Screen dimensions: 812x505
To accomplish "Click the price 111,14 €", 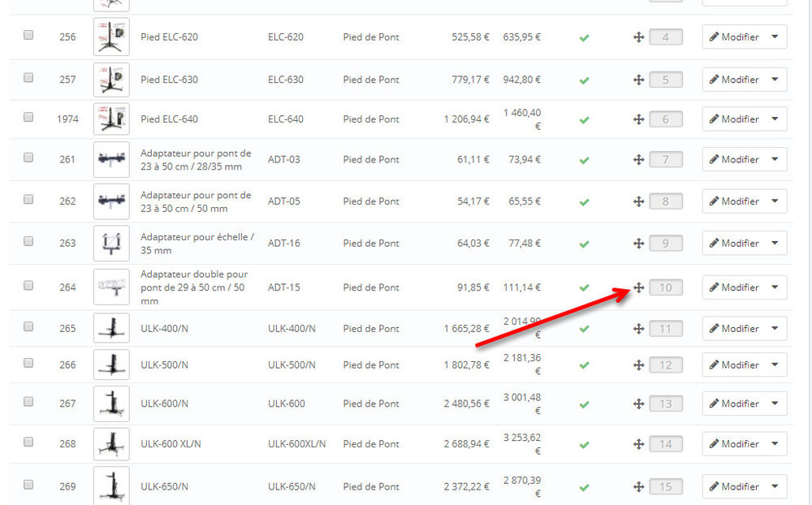I will click(522, 287).
